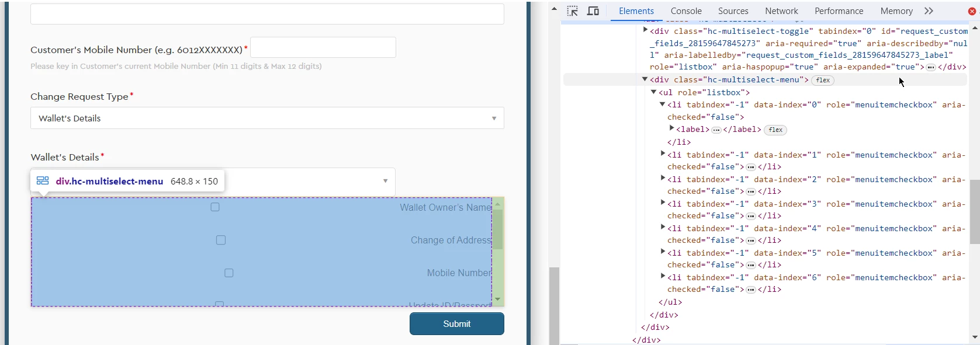Click the multiselect menu scroll down arrow
This screenshot has height=345, width=980.
[498, 299]
